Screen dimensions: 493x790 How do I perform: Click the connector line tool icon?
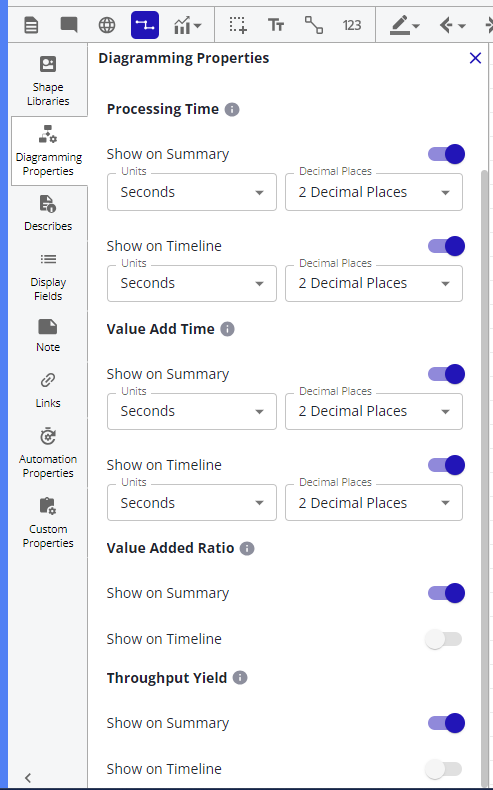(314, 25)
